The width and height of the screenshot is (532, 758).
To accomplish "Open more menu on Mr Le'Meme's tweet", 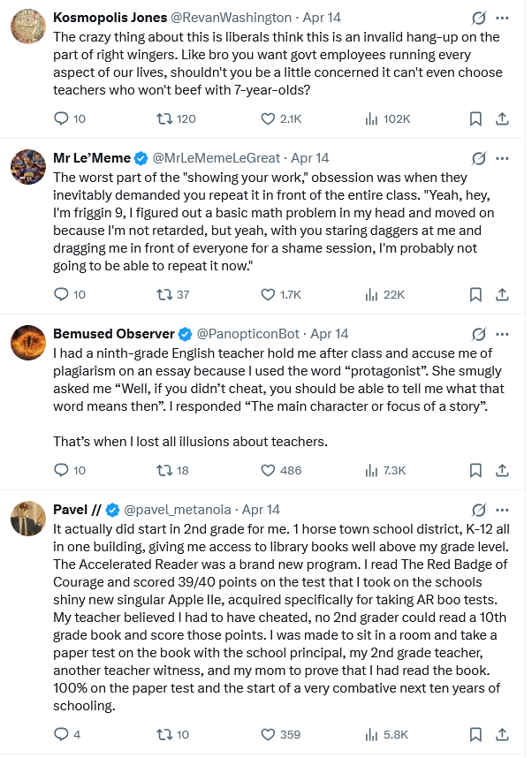I will (x=502, y=158).
